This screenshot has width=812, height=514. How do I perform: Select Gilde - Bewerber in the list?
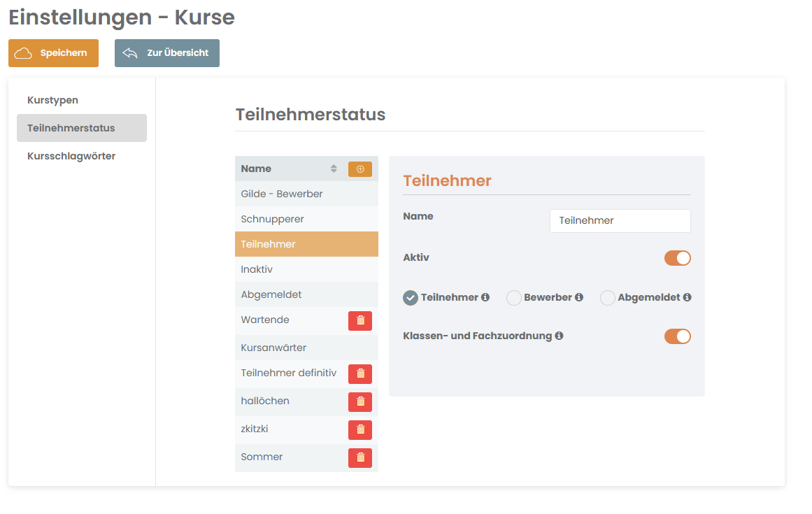click(x=306, y=194)
